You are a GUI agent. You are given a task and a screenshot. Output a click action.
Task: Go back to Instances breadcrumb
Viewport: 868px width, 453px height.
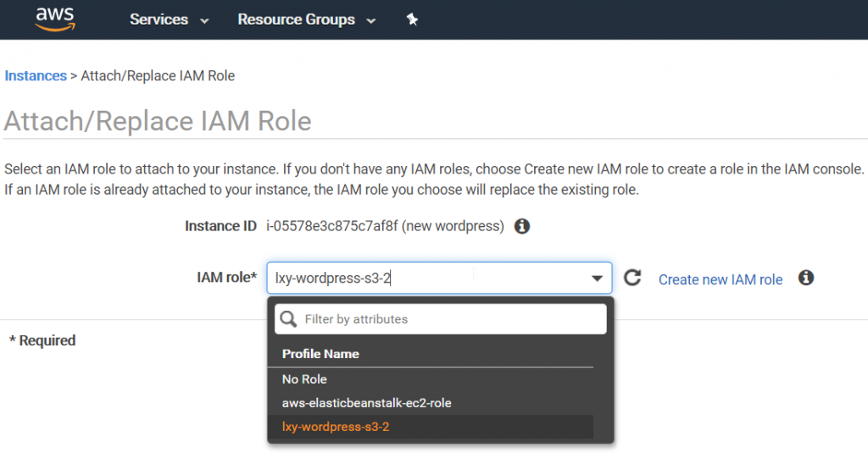coord(36,75)
